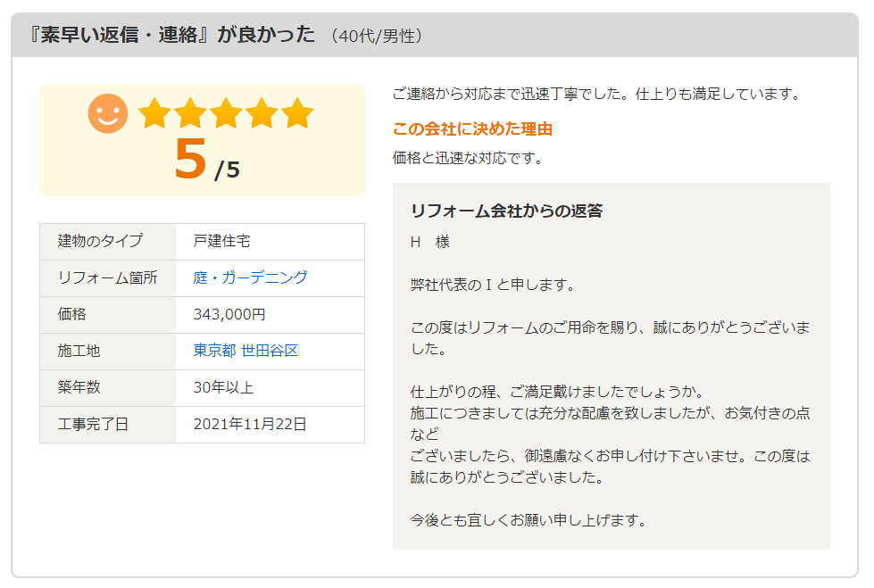Click the 戸建住宅 building type cell
Viewport: 874px width, 588px height.
click(x=270, y=241)
